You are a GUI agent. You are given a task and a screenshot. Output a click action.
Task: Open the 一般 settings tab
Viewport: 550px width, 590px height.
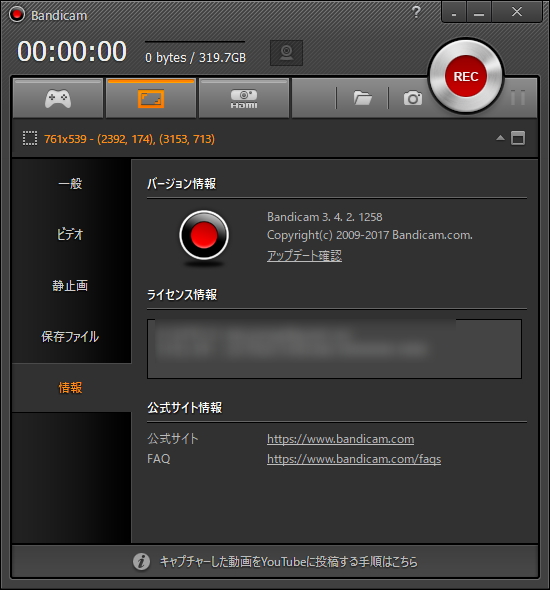point(70,184)
